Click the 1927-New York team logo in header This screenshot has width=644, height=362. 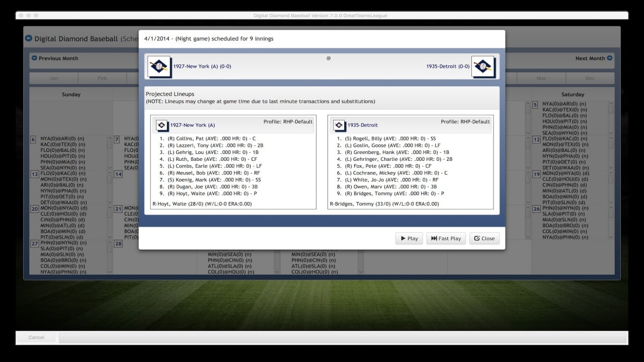coord(159,66)
